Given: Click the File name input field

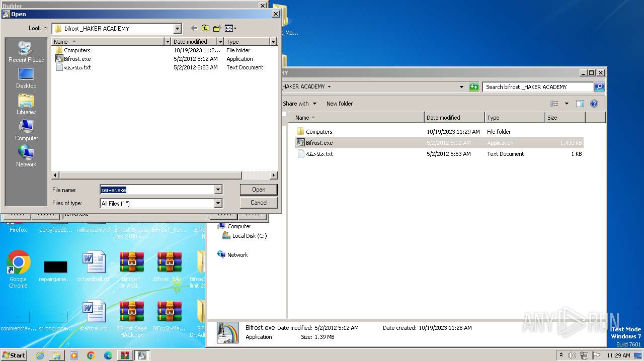Looking at the screenshot, I should (157, 190).
